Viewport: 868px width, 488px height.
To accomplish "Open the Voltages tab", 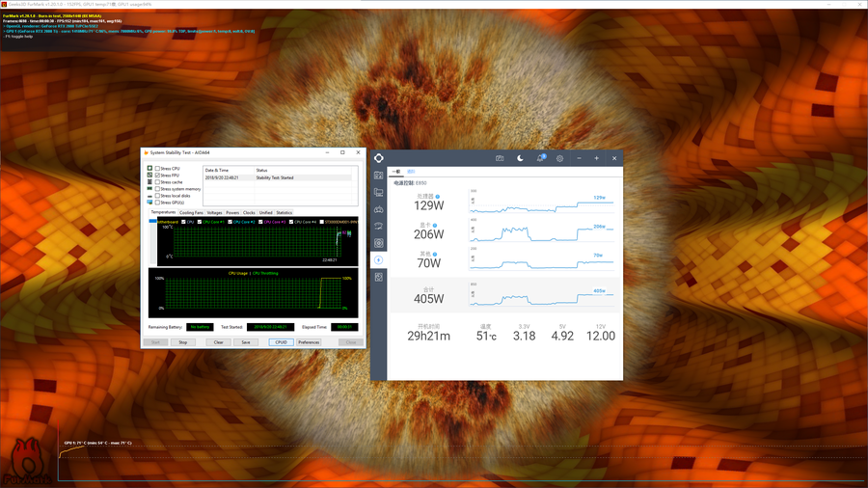I will click(x=214, y=212).
